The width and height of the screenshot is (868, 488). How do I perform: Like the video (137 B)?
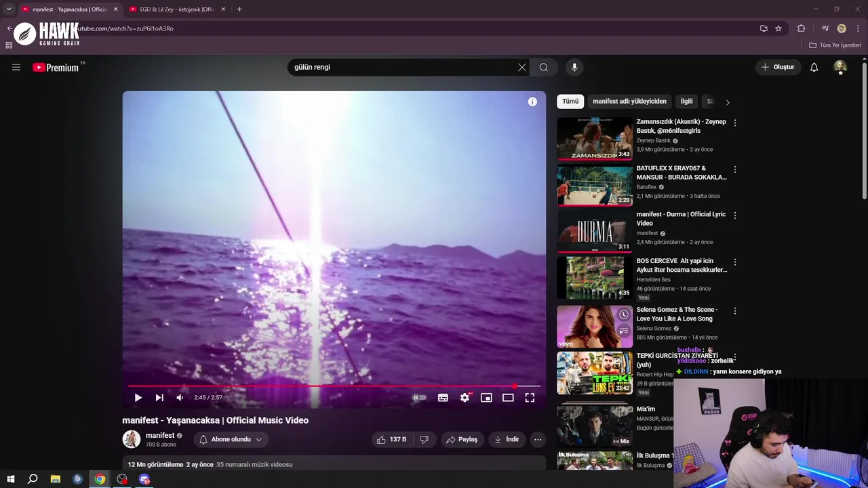tap(391, 439)
